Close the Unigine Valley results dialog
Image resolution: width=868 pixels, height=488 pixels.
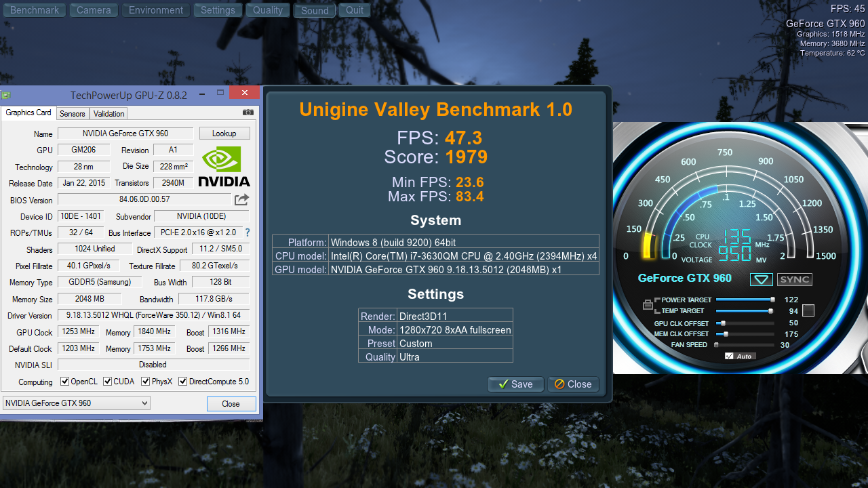click(x=573, y=384)
